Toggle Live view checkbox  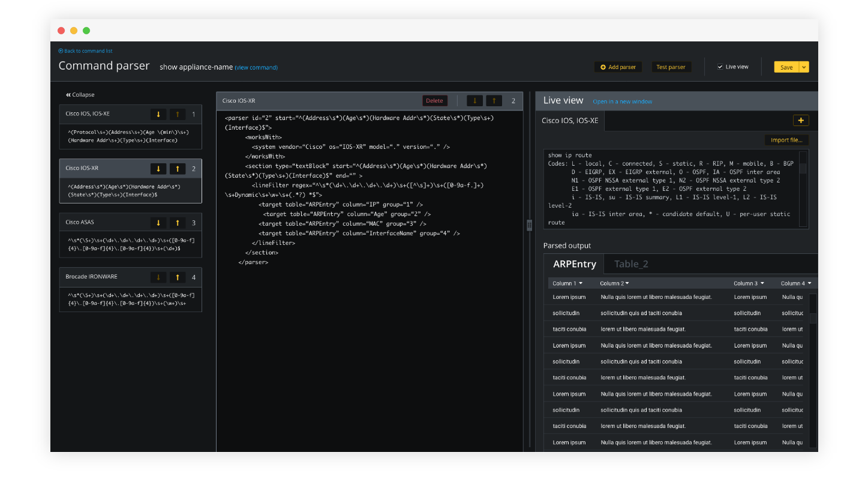point(720,67)
